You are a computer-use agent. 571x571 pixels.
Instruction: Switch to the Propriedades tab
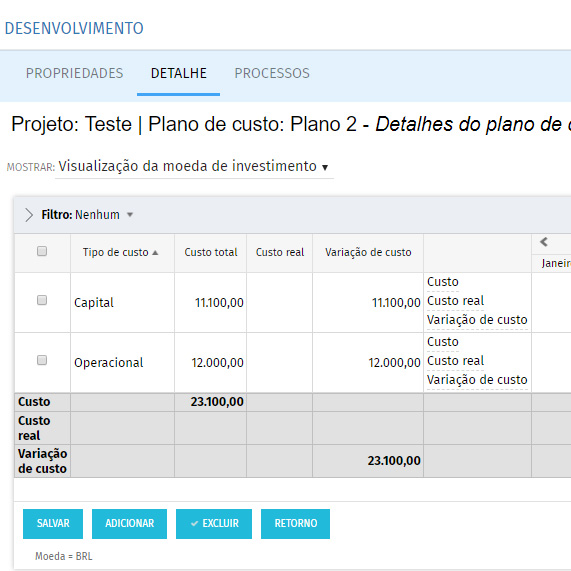click(x=74, y=73)
